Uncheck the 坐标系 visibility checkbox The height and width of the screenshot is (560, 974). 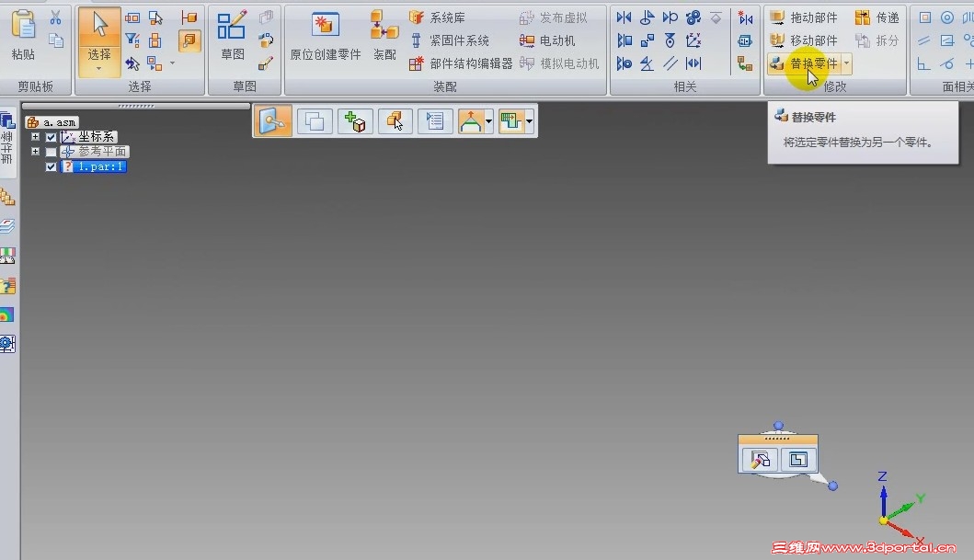click(x=51, y=137)
